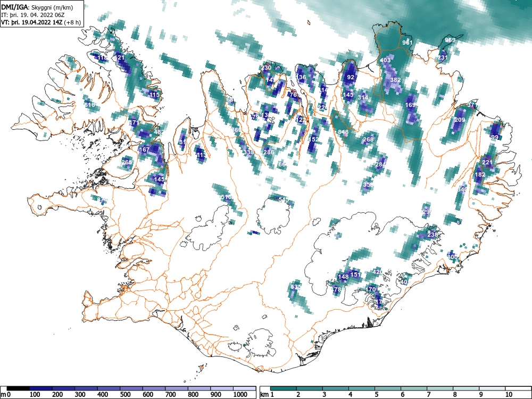Viewport: 532px width, 399px height.
Task: Click the 265 visibility value on the map
Action: coord(127,162)
